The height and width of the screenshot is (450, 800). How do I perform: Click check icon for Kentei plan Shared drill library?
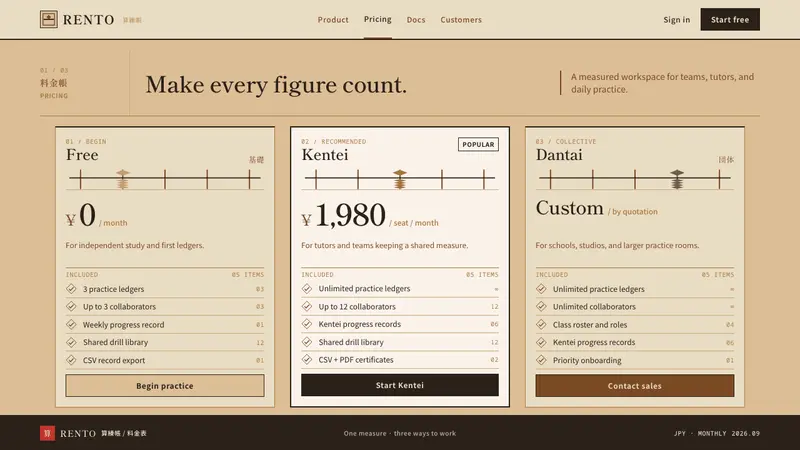[x=307, y=342]
